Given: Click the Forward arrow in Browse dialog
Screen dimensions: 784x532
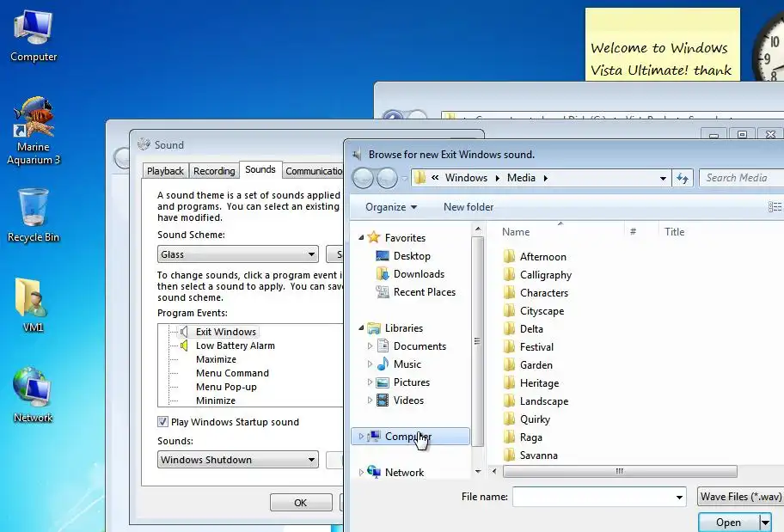Looking at the screenshot, I should pyautogui.click(x=387, y=178).
